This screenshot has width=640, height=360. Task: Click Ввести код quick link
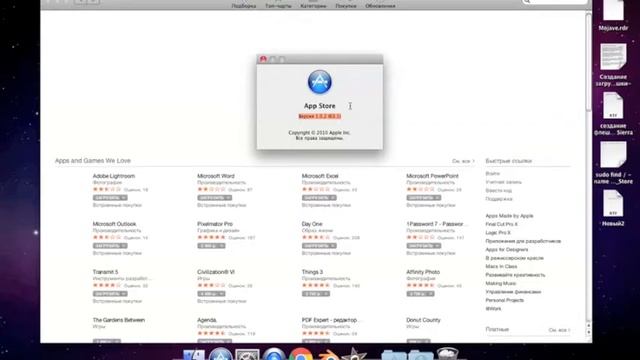coord(498,191)
